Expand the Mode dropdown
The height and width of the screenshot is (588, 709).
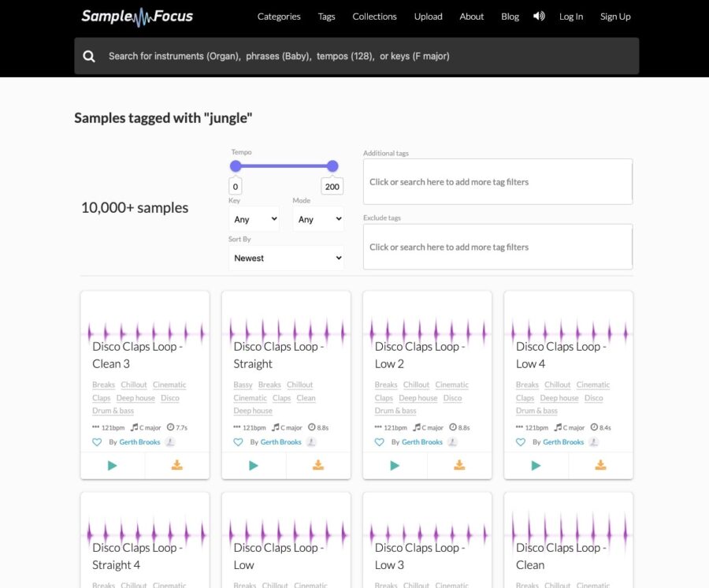(x=318, y=219)
